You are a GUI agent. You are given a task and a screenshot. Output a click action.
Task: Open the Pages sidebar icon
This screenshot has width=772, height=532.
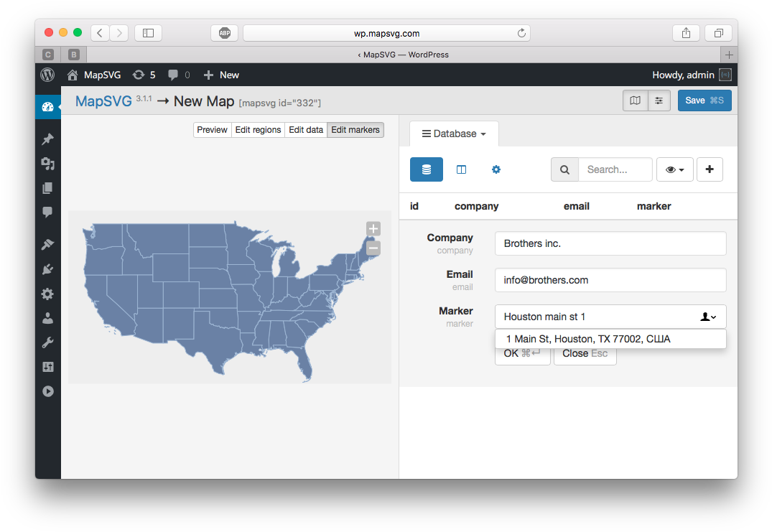pyautogui.click(x=48, y=188)
